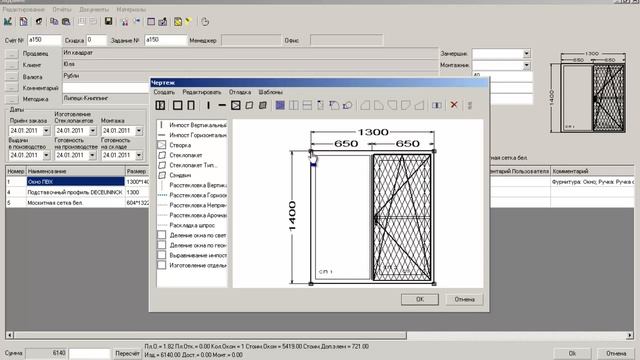Click the horizontal impost tool in drawing toolbar
Image resolution: width=640 pixels, height=360 pixels.
(222, 105)
